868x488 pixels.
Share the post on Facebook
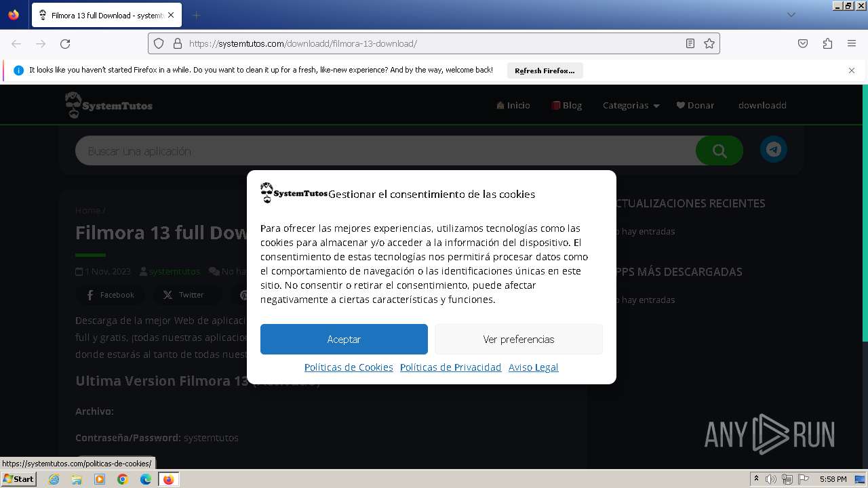tap(109, 295)
